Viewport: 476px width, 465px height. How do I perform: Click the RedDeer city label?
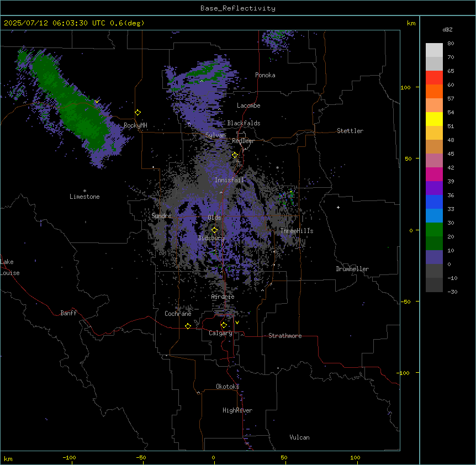click(243, 141)
